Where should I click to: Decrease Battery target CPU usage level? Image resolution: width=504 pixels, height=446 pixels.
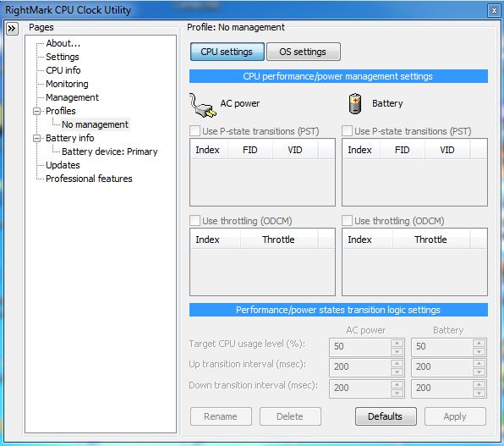click(x=479, y=351)
